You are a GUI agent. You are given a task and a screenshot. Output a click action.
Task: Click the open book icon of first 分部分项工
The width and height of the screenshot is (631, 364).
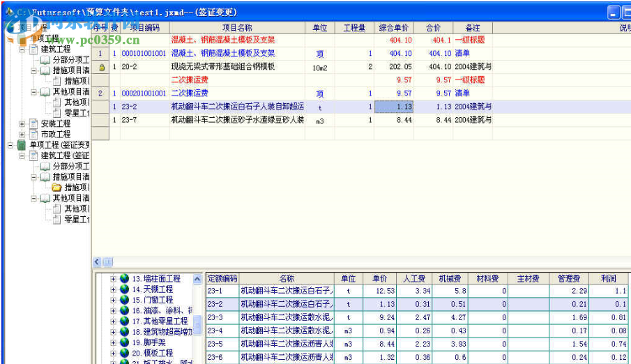coord(45,59)
